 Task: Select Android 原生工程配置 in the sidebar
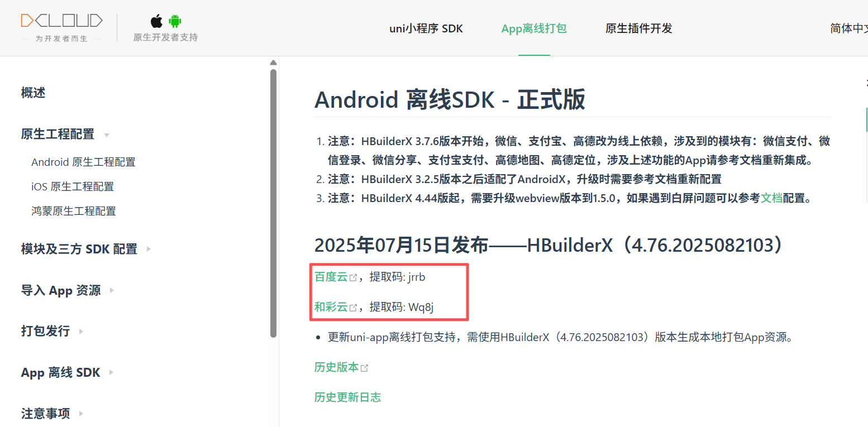(83, 162)
